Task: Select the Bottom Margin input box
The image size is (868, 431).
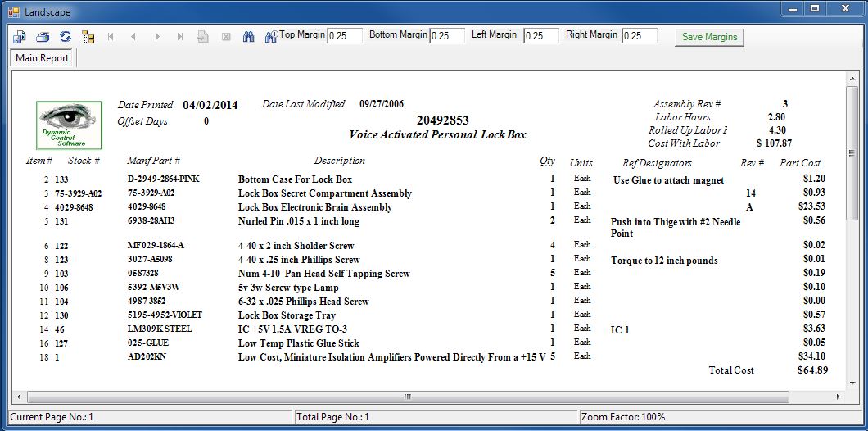Action: [x=446, y=36]
